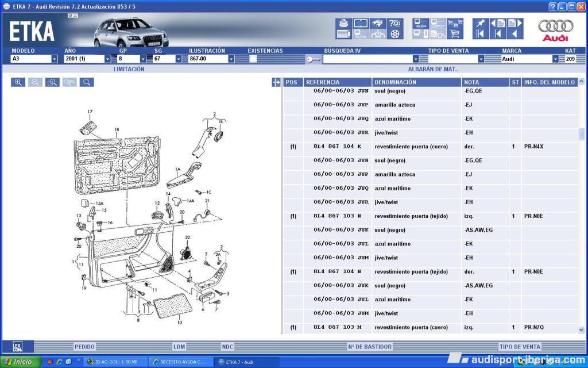
Task: Click the NDC button in bottom bar
Action: pos(227,347)
